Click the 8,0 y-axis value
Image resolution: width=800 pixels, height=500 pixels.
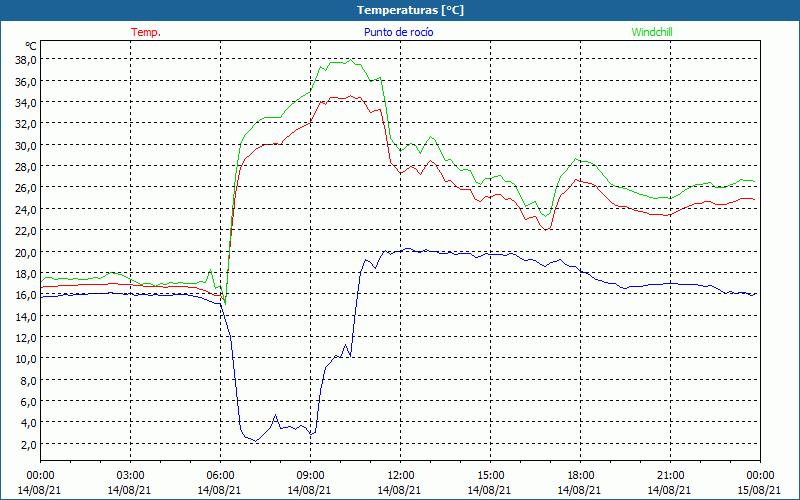click(28, 380)
